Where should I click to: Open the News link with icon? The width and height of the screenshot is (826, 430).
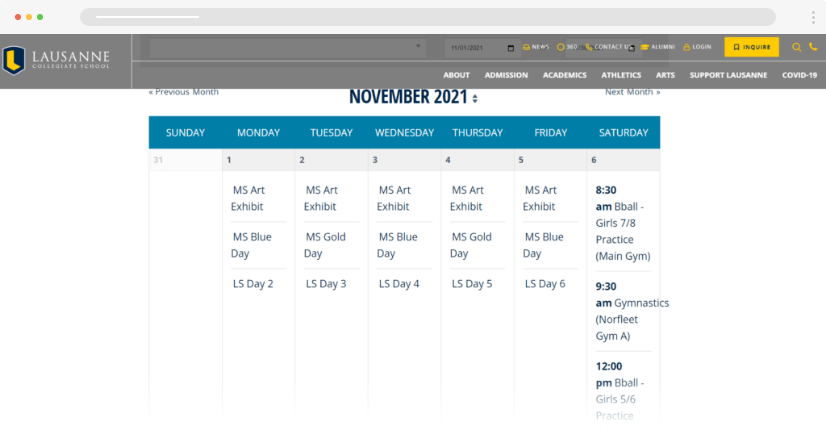pyautogui.click(x=536, y=47)
